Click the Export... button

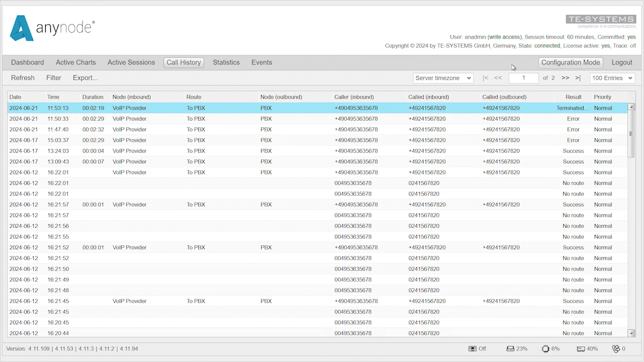[x=86, y=78]
